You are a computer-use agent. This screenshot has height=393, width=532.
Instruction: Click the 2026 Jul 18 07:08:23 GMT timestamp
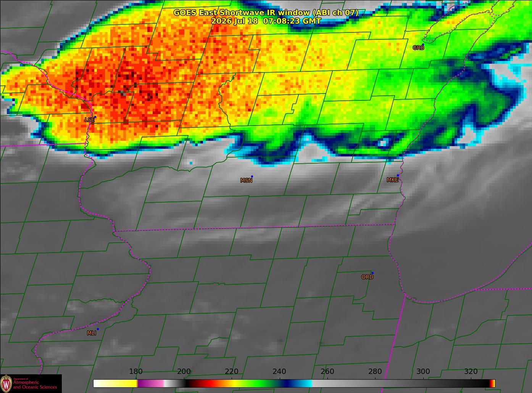click(x=266, y=21)
